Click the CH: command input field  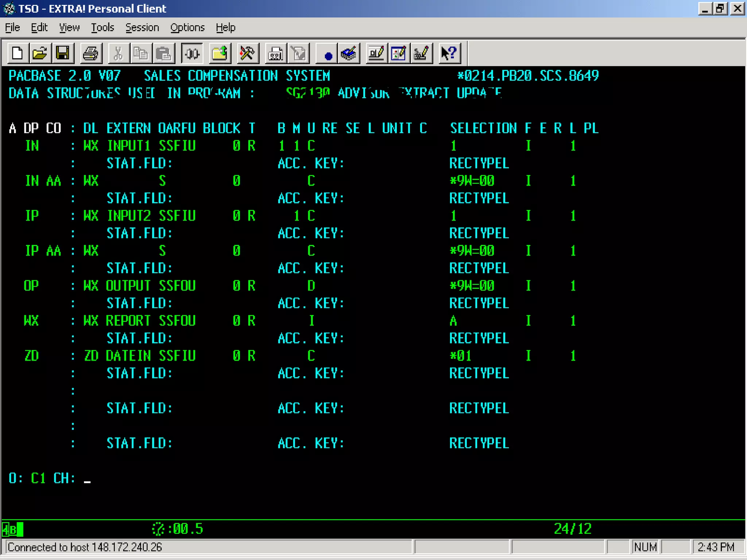tap(88, 478)
